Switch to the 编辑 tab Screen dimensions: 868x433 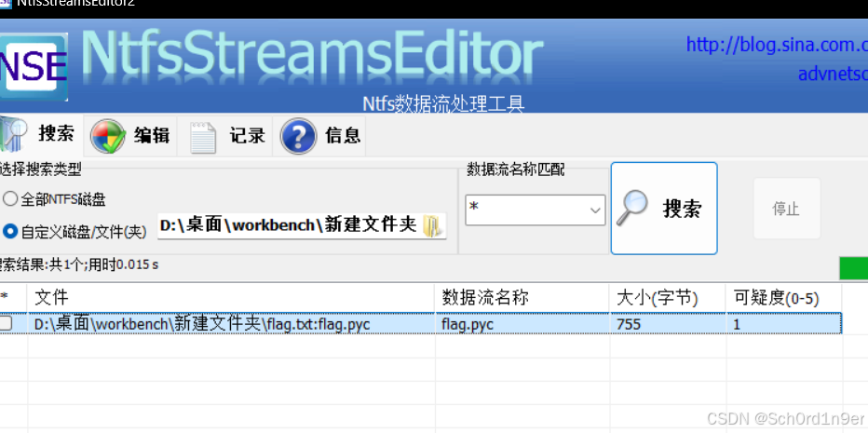point(130,135)
